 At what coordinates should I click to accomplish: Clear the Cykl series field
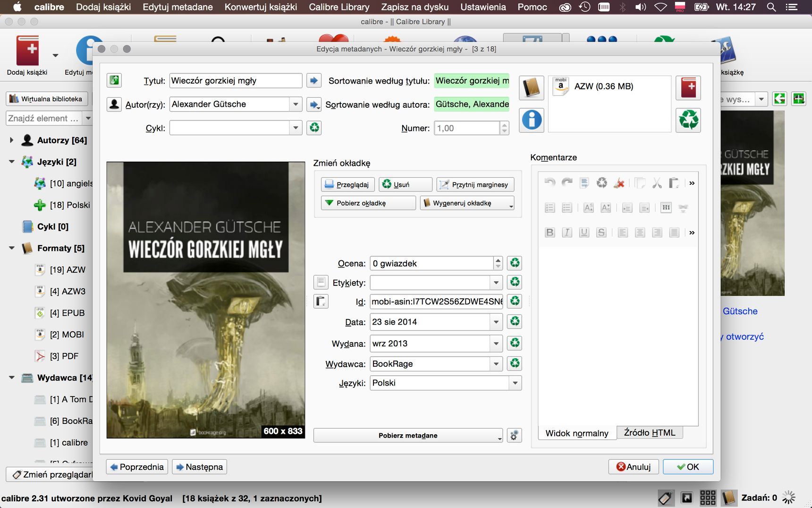point(314,128)
